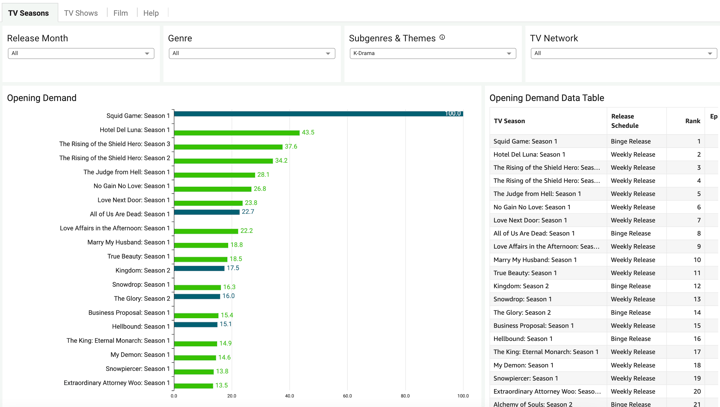The image size is (720, 407).
Task: Open the TV Network dropdown
Action: [x=624, y=53]
